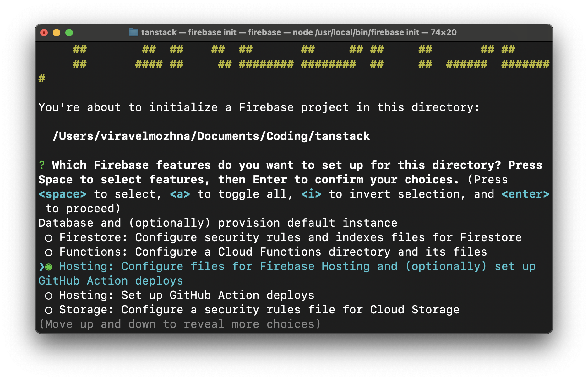
Task: Click the Move up and down hint text
Action: pos(179,324)
